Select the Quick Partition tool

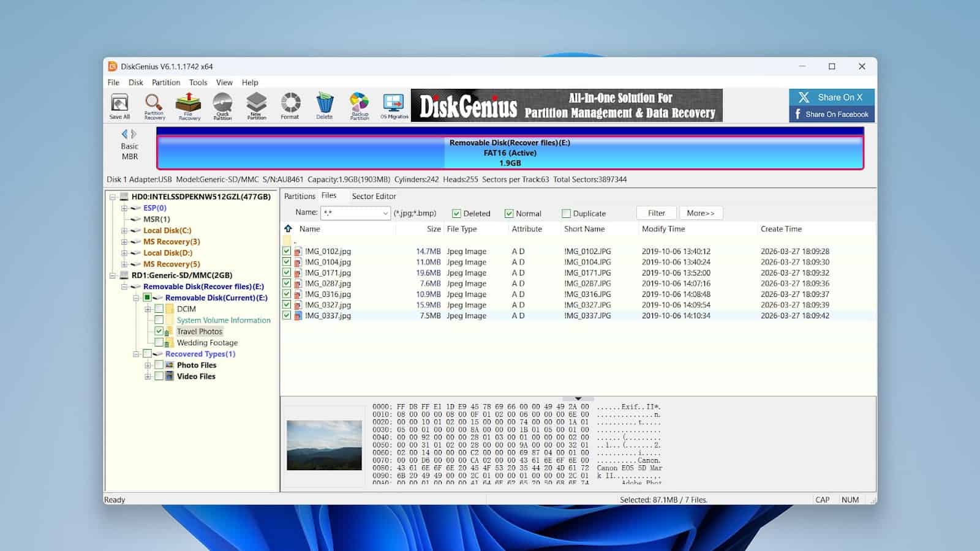pyautogui.click(x=222, y=105)
